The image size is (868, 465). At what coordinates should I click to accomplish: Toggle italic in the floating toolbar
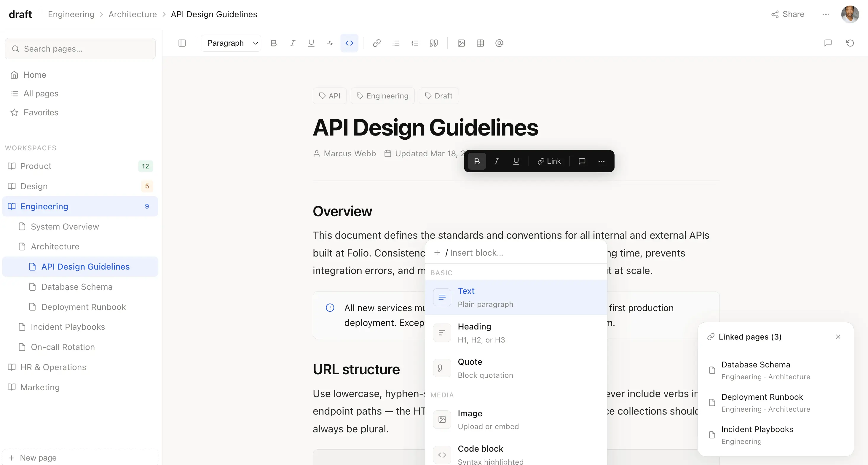496,161
